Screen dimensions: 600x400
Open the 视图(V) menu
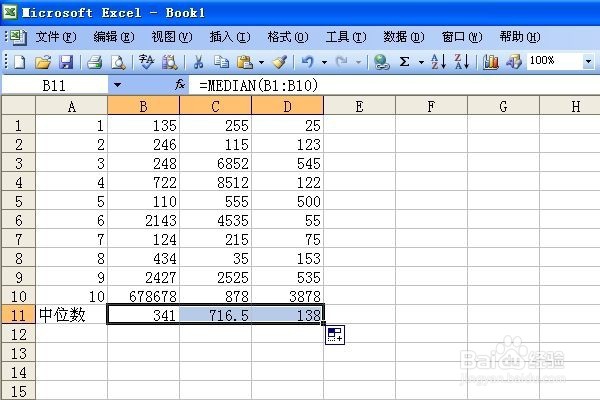click(172, 37)
